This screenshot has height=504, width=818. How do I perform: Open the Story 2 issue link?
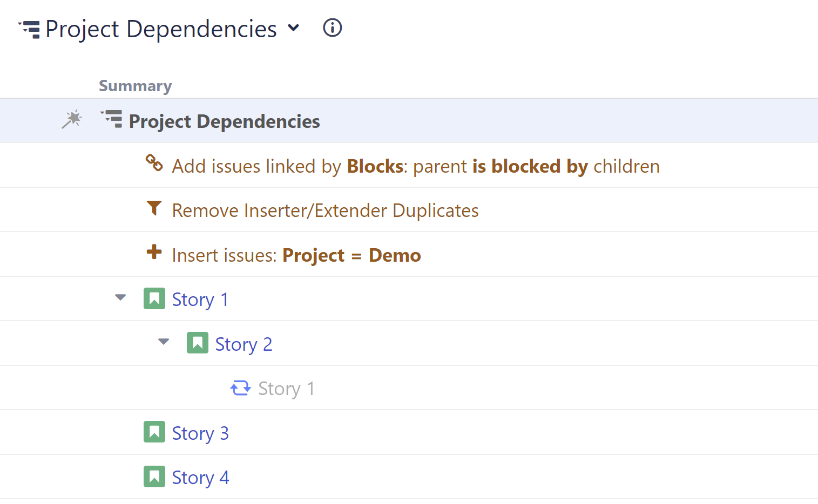pyautogui.click(x=244, y=343)
